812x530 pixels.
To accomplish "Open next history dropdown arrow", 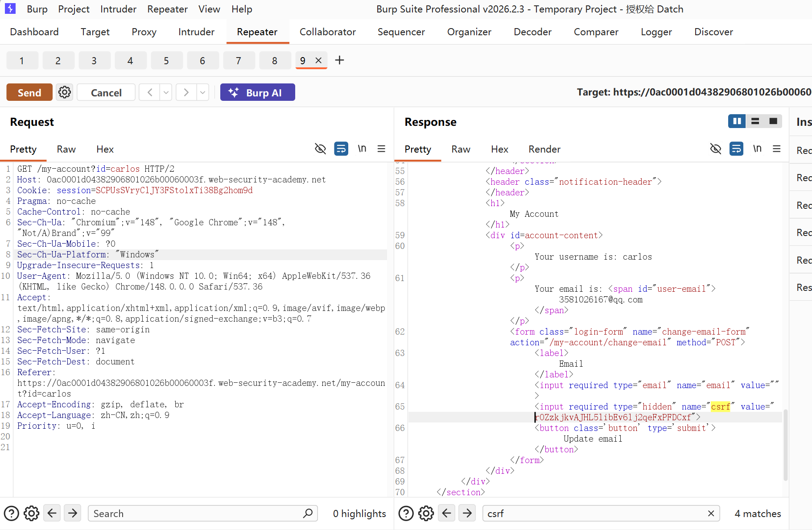I will (x=202, y=92).
